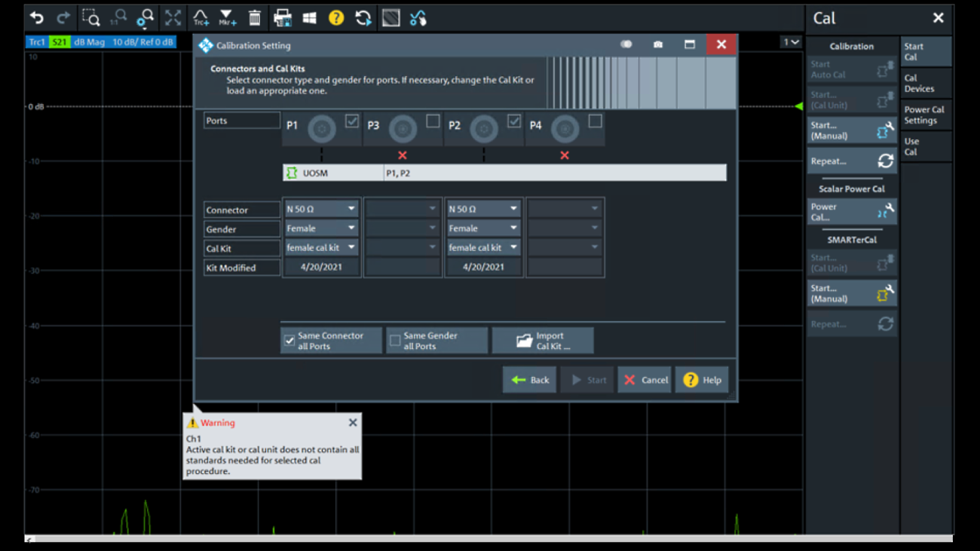Enable Same Gender all Ports

pos(394,340)
